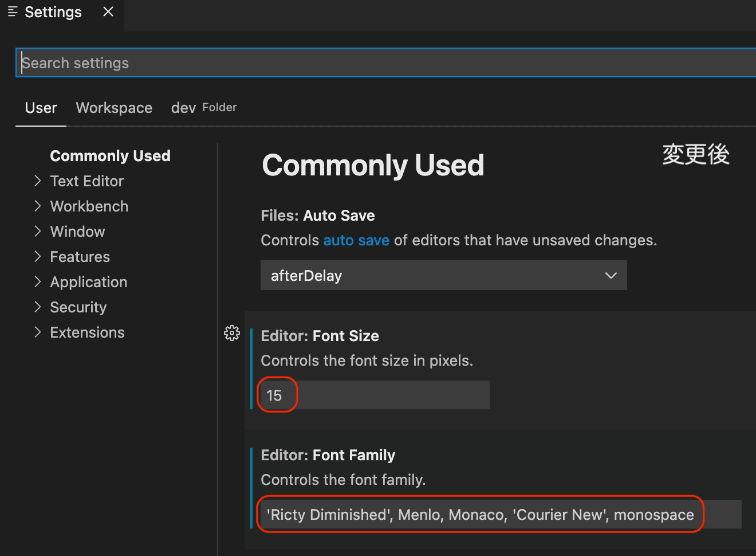Expand the Window settings category
This screenshot has height=556, width=756.
pos(38,232)
